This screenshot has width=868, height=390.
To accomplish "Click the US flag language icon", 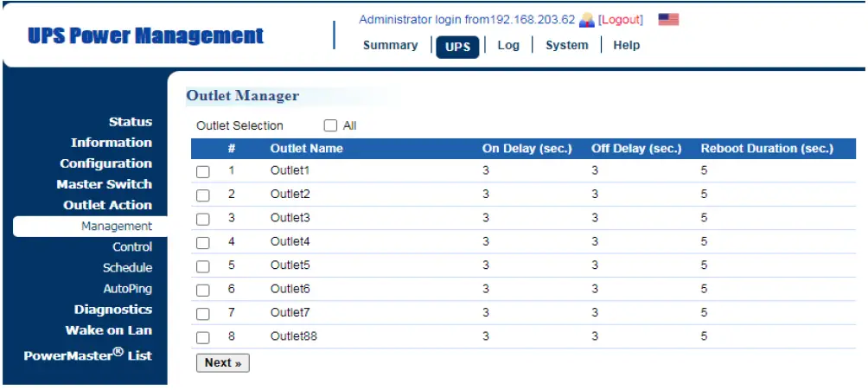I will pos(668,20).
